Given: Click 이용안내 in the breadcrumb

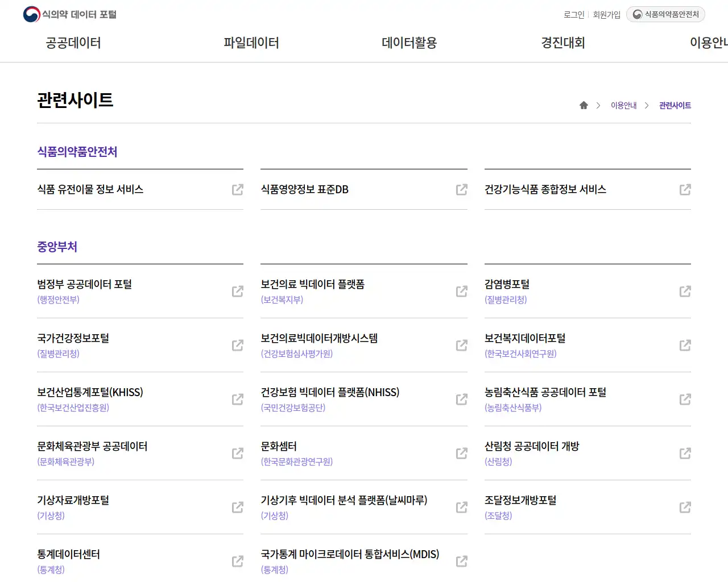Looking at the screenshot, I should 624,105.
